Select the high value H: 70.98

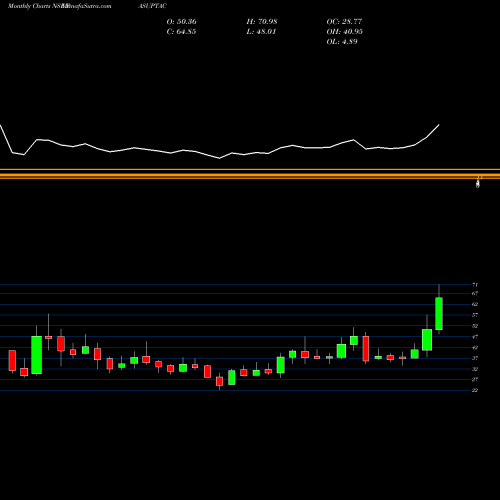(262, 22)
